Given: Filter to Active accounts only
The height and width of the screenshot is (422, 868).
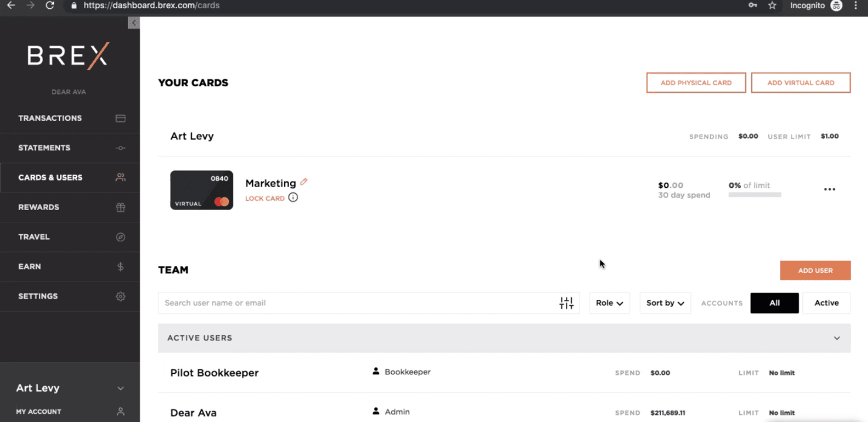Looking at the screenshot, I should (826, 303).
